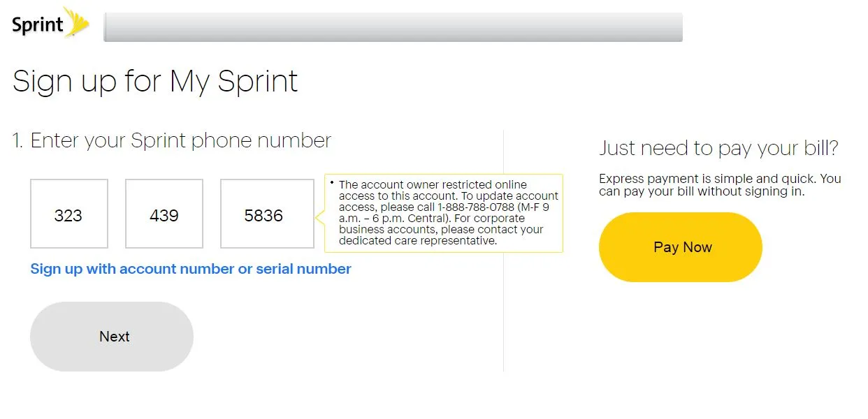Open Sign up with account number or serial number
This screenshot has height=419, width=868.
191,269
